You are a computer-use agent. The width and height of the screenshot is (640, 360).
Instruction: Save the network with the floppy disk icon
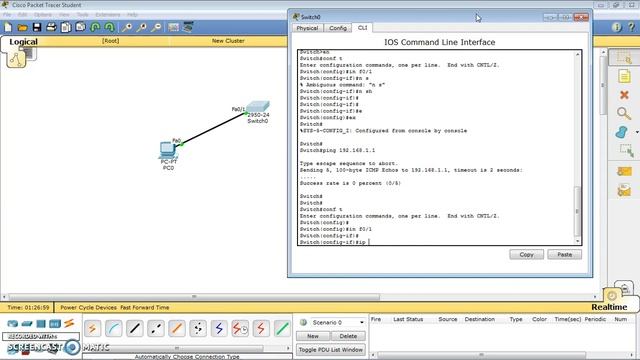[x=37, y=27]
